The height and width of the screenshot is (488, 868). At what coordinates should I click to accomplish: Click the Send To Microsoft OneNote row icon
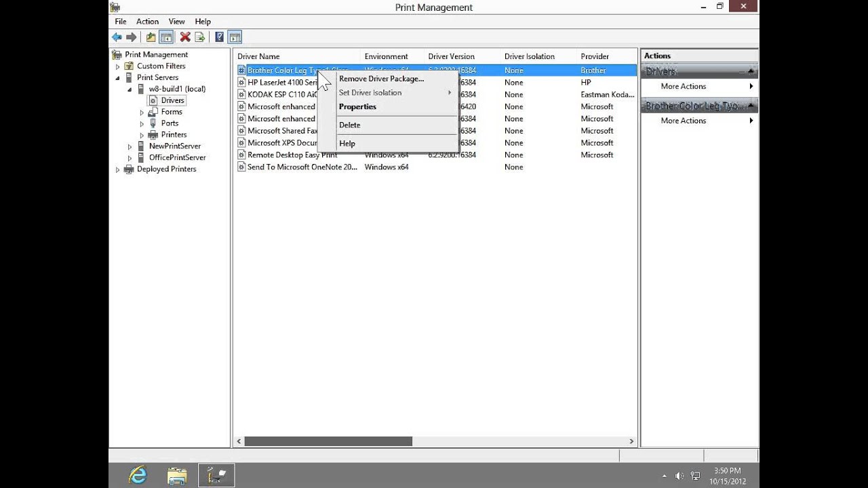[x=241, y=167]
